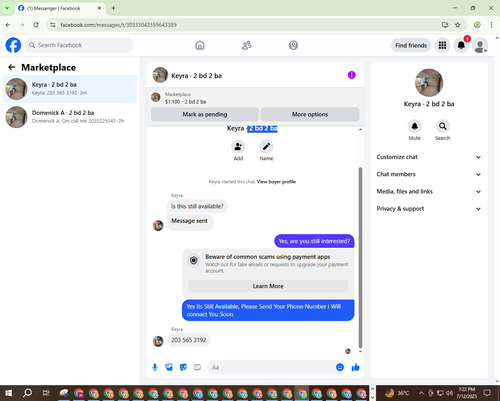Open the Menu grid icon
Image resolution: width=500 pixels, height=401 pixels.
(442, 45)
